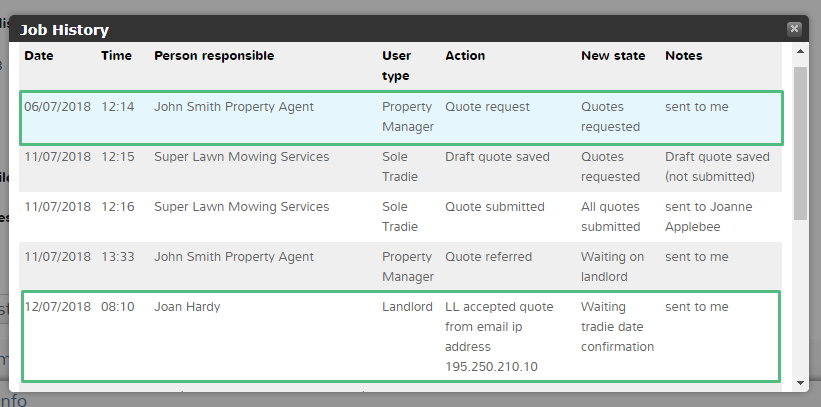Select the Quote referred row
Viewport: 821px width, 407px height.
[400, 266]
